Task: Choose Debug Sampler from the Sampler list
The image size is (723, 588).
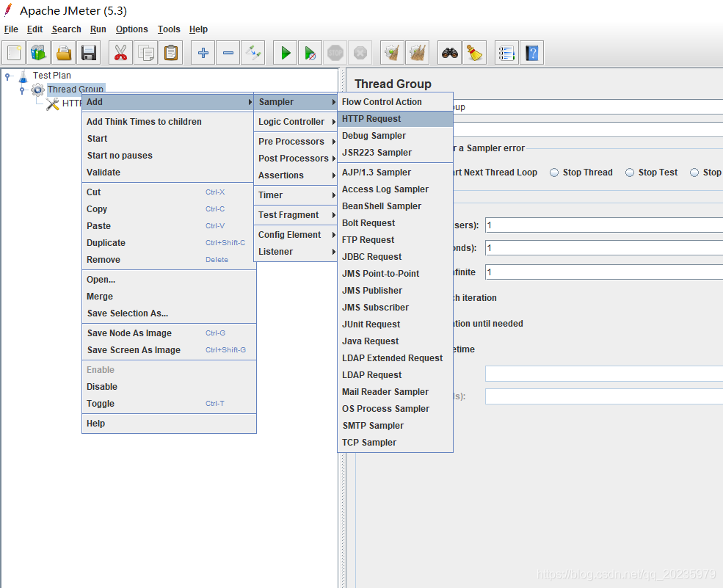Action: 395,136
